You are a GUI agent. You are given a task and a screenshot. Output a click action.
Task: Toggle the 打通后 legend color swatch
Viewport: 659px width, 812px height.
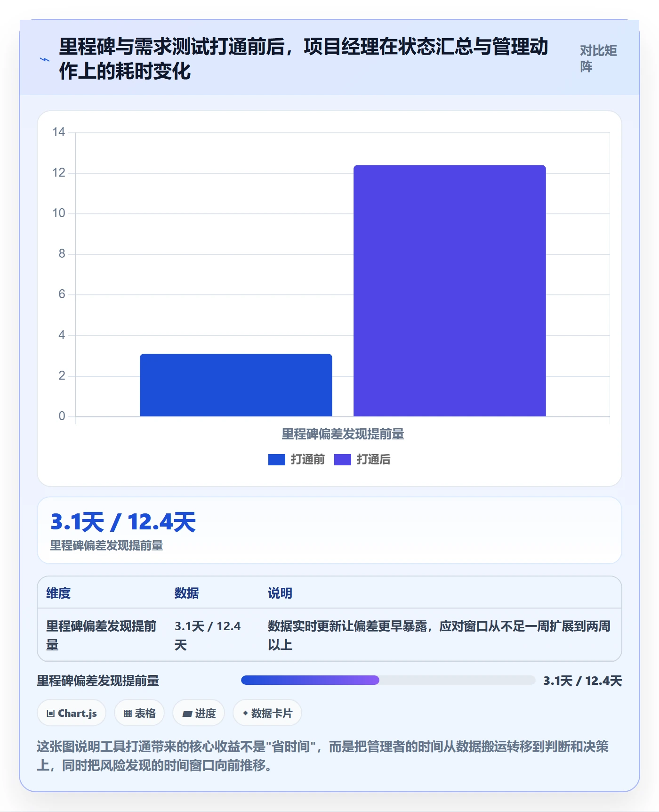[x=342, y=460]
